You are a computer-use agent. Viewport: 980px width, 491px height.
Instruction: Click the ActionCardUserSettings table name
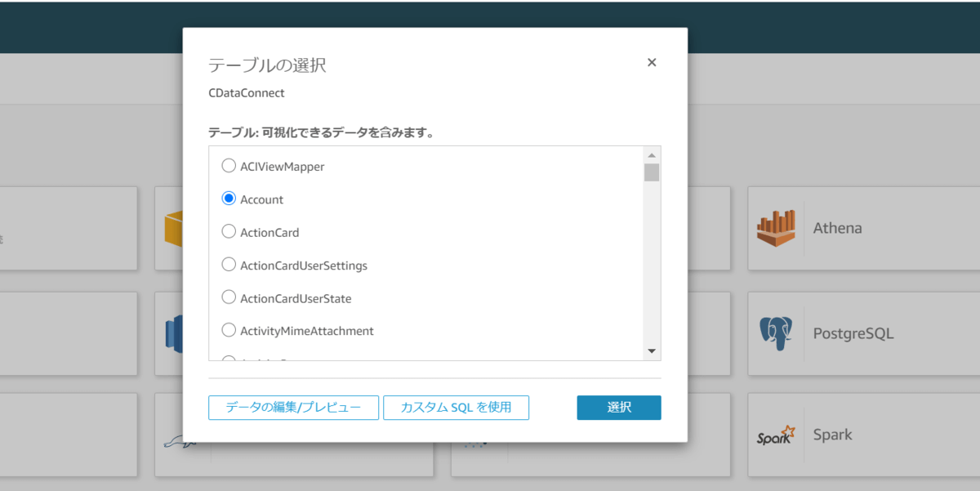tap(304, 266)
